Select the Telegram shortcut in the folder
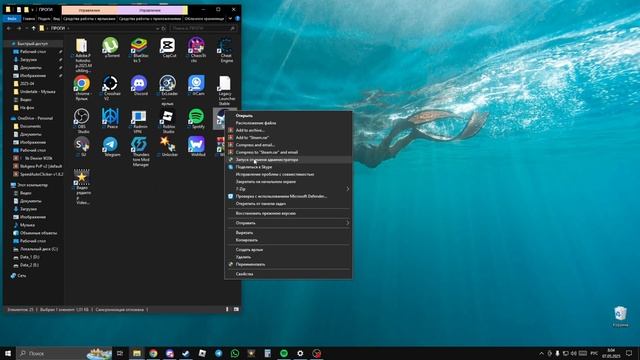The height and width of the screenshot is (360, 640). click(111, 147)
